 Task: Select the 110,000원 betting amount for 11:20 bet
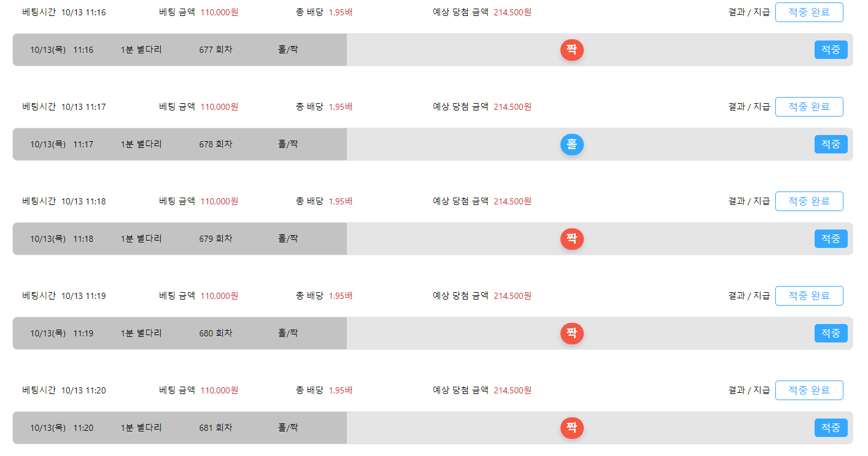(x=219, y=390)
